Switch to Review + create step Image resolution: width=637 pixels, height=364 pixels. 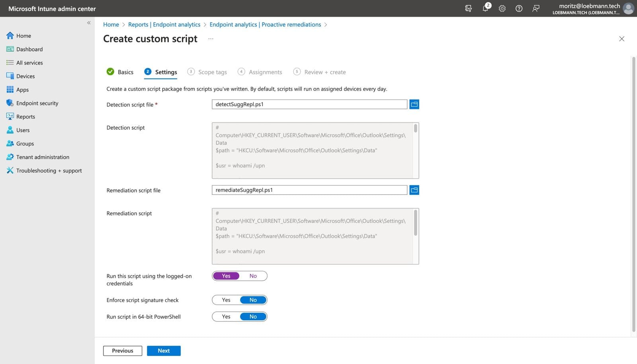click(x=319, y=72)
